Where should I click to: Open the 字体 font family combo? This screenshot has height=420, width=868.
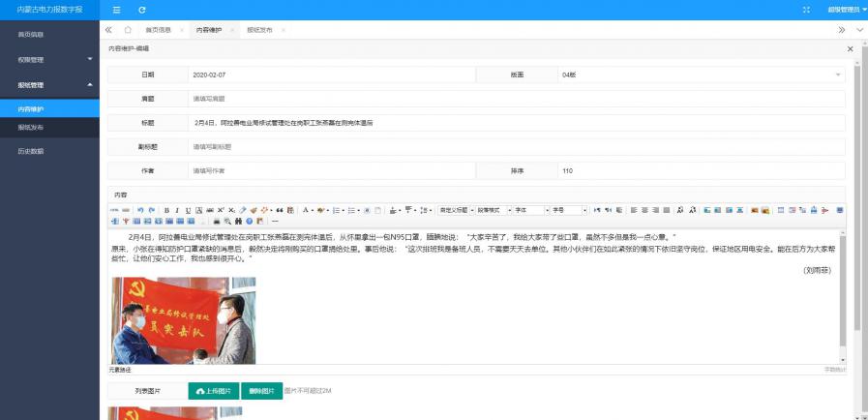531,210
